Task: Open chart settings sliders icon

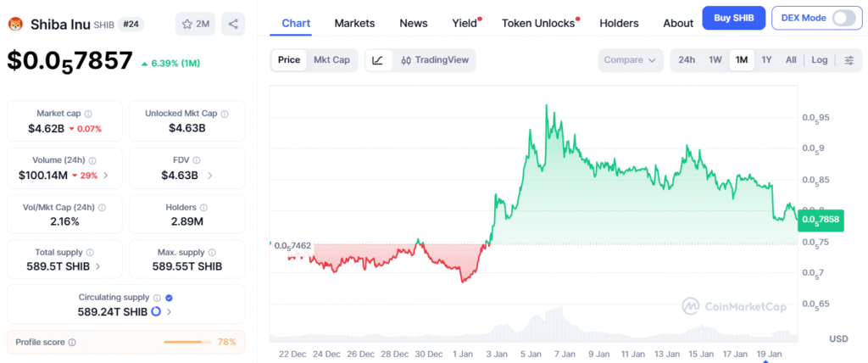Action: click(849, 60)
